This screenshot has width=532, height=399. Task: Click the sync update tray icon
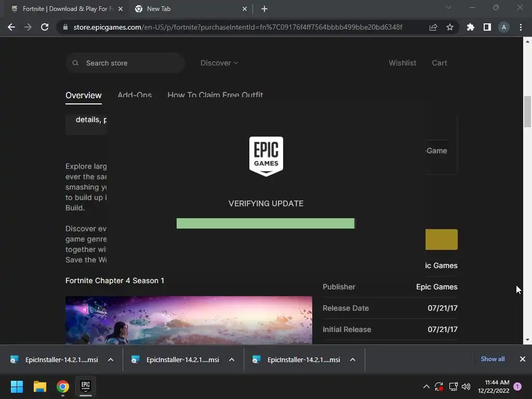(x=439, y=387)
